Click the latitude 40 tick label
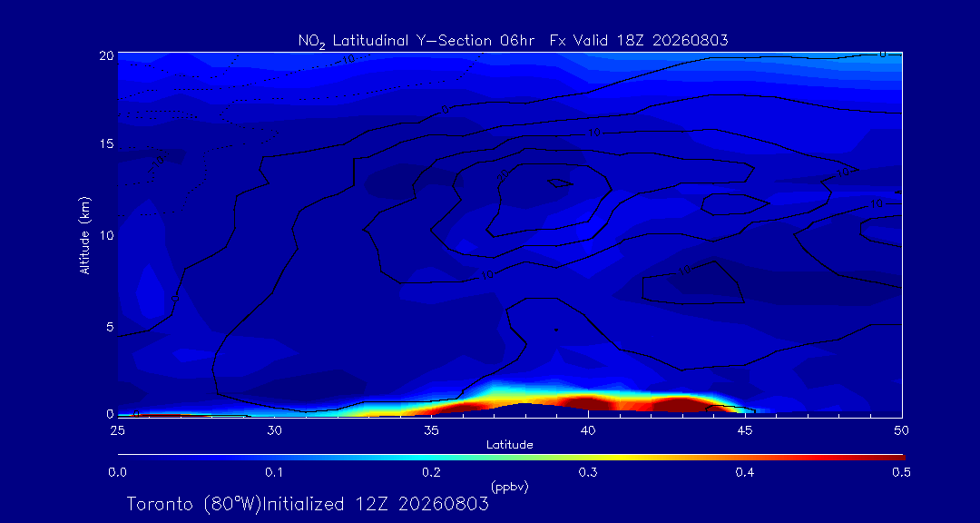 click(x=587, y=430)
